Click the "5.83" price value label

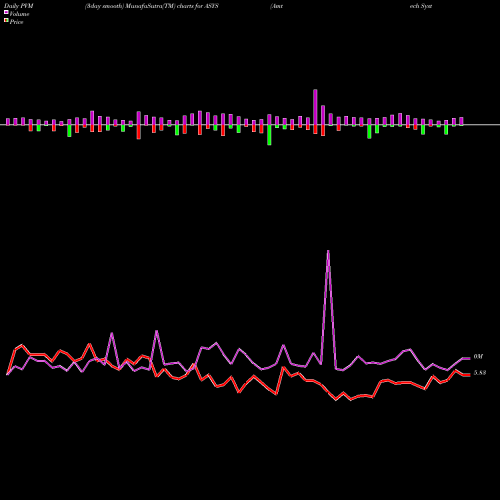click(480, 373)
